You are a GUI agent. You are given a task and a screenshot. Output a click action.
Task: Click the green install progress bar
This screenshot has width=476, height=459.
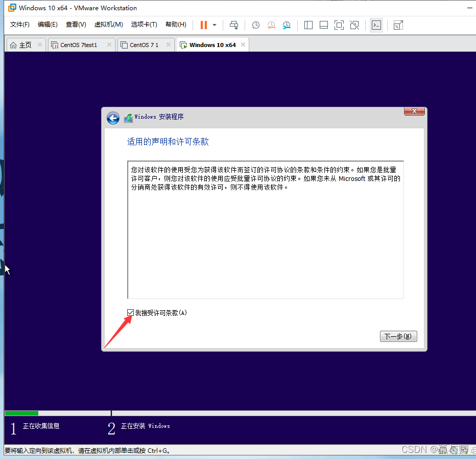point(21,413)
